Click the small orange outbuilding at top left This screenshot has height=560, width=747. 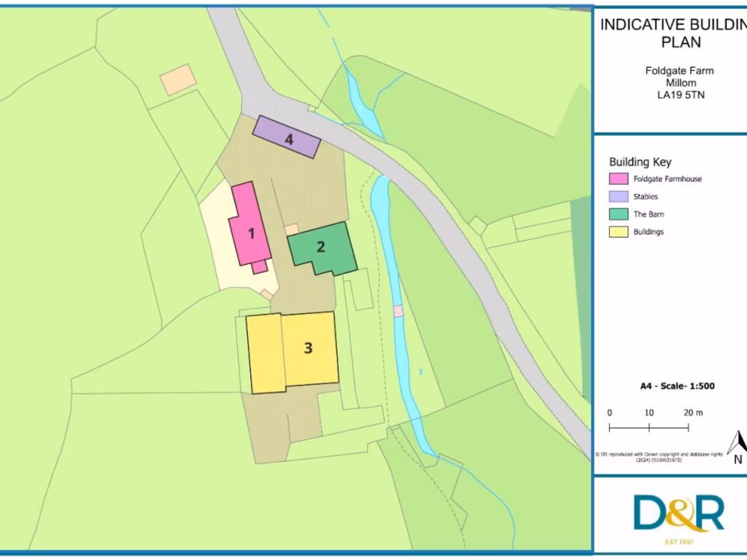[x=178, y=79]
